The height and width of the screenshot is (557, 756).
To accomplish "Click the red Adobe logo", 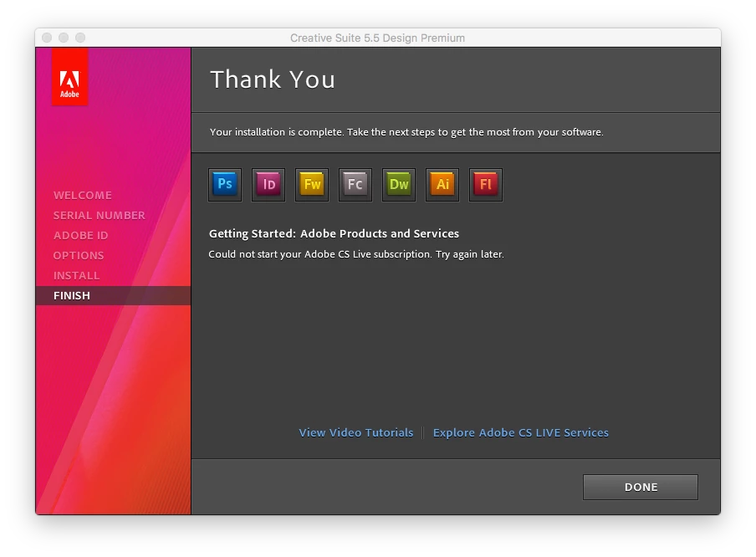I will [70, 77].
